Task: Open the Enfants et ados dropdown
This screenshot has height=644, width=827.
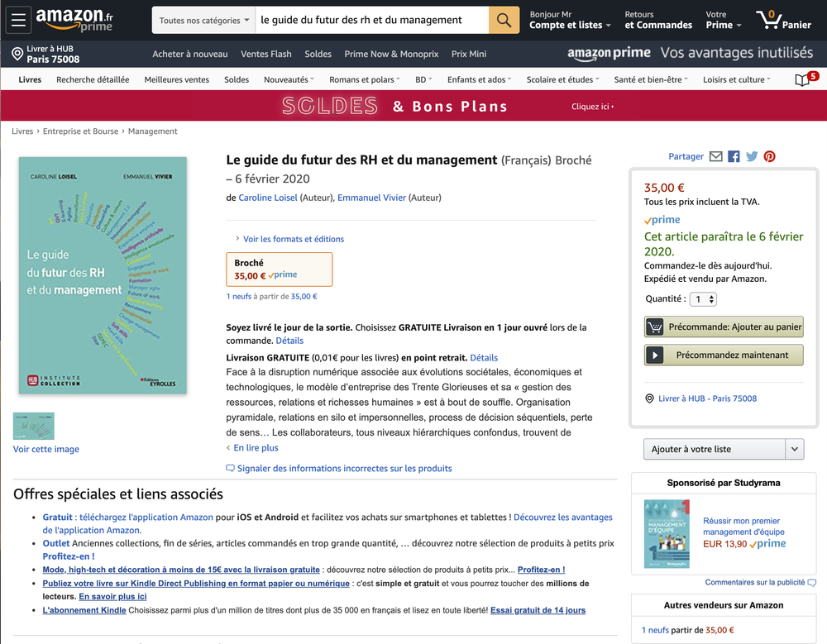Action: point(480,79)
